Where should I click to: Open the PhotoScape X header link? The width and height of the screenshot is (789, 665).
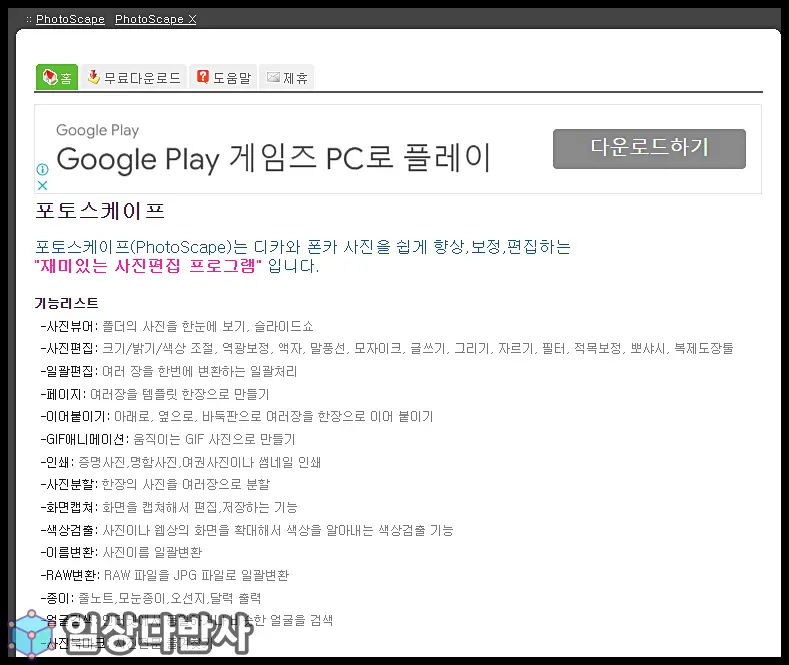[x=155, y=19]
